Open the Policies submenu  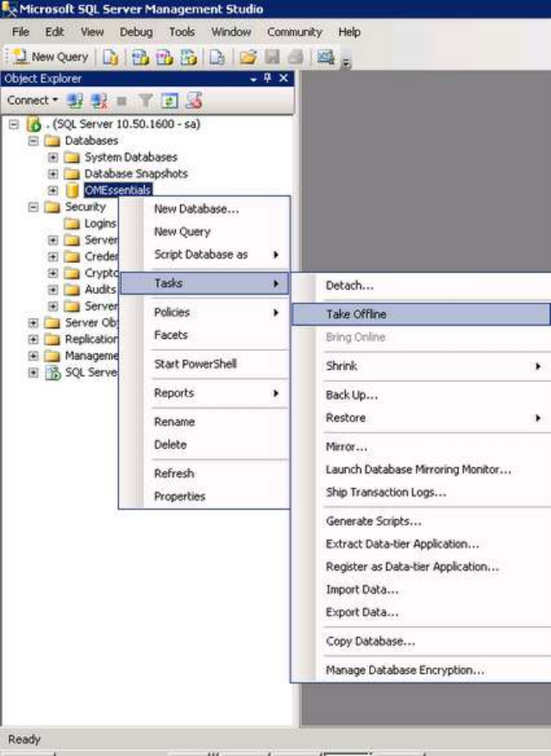[204, 312]
